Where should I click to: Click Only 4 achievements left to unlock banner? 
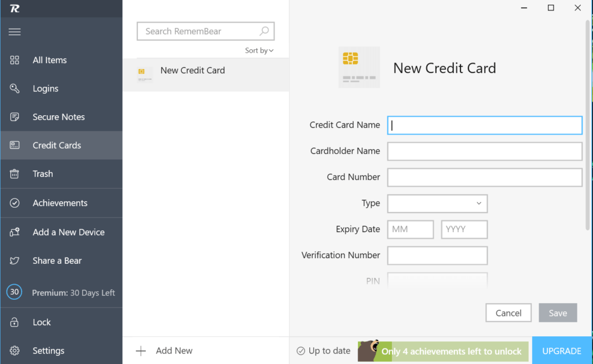(443, 351)
